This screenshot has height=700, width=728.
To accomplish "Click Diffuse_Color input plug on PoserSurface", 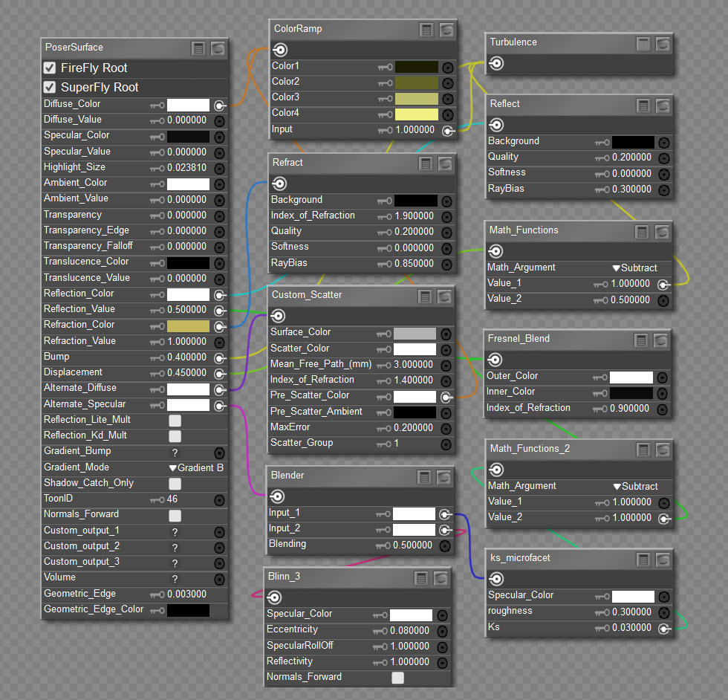I will [x=220, y=106].
